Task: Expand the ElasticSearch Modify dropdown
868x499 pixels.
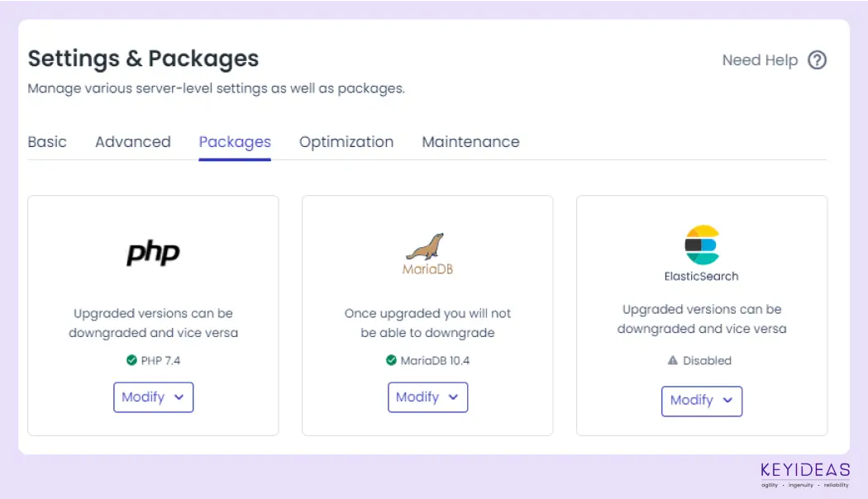Action: click(x=701, y=401)
